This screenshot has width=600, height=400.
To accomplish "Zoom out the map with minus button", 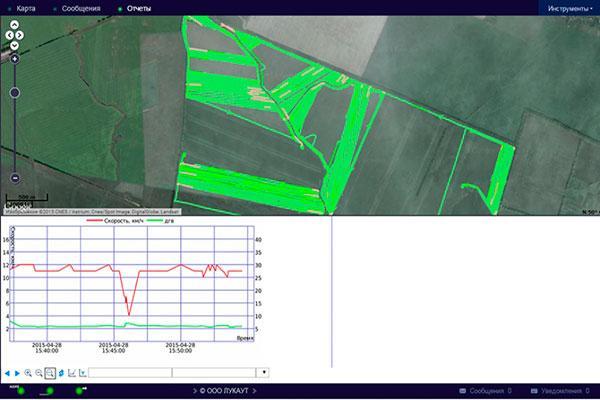I will tap(15, 178).
